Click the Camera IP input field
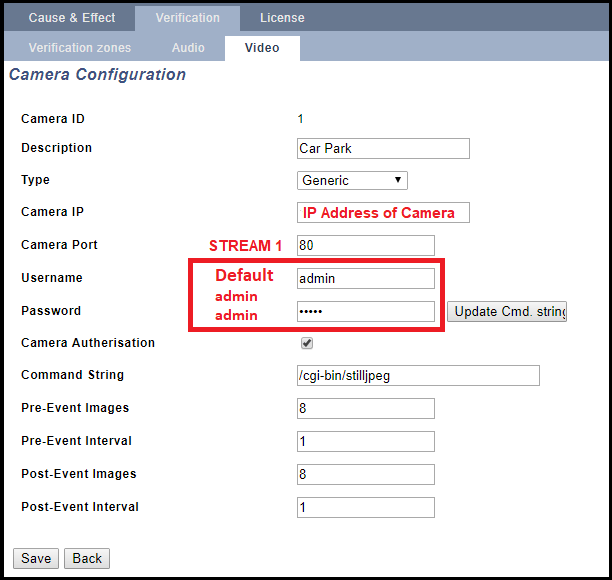Screen dimensions: 612x580 click(383, 213)
